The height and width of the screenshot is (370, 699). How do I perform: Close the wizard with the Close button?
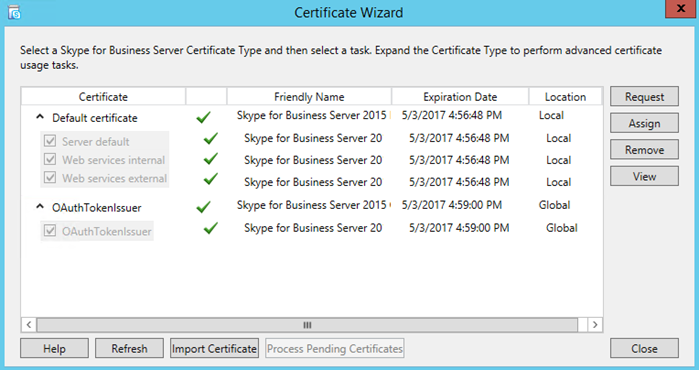pos(644,348)
